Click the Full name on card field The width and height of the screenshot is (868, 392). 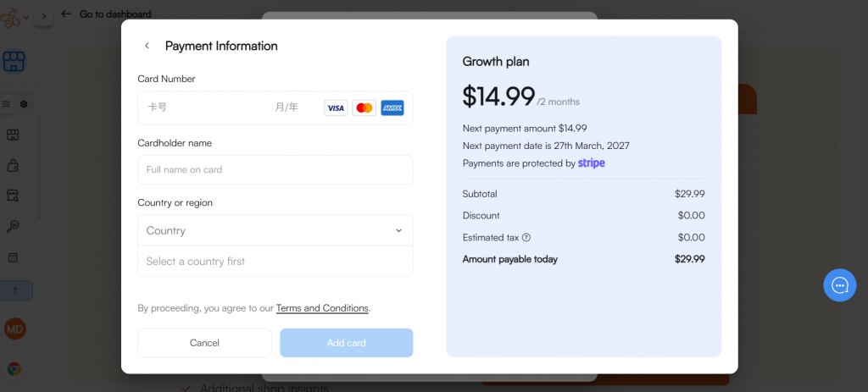(x=275, y=169)
